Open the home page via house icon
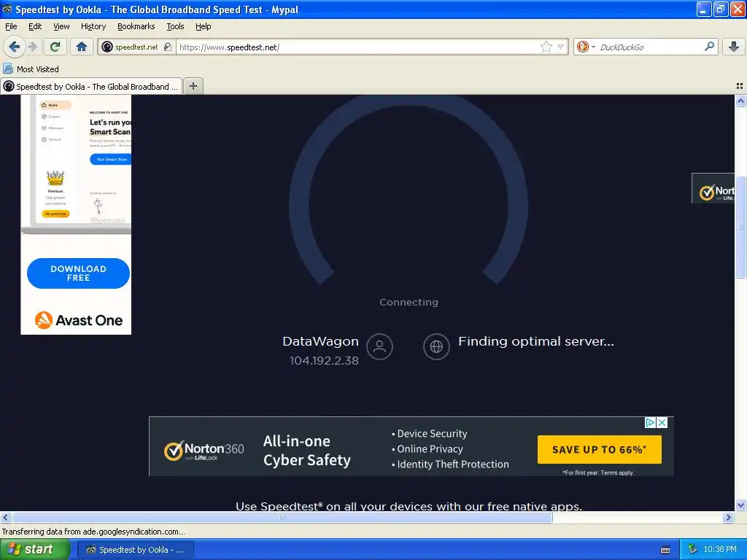This screenshot has width=747, height=560. click(82, 47)
